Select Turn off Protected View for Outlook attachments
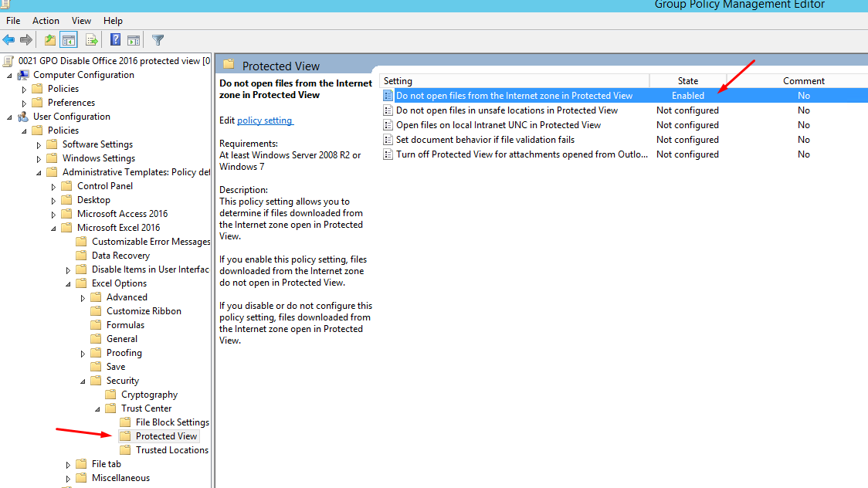Viewport: 868px width, 488px height. coord(521,154)
